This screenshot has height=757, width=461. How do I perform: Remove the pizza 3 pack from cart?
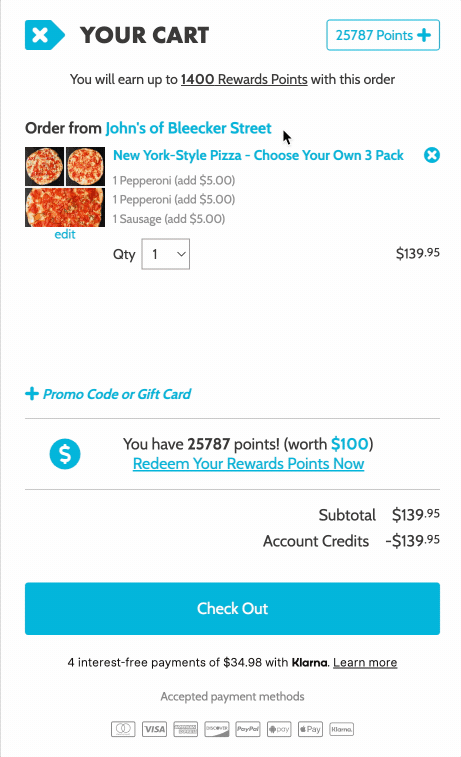pyautogui.click(x=432, y=155)
